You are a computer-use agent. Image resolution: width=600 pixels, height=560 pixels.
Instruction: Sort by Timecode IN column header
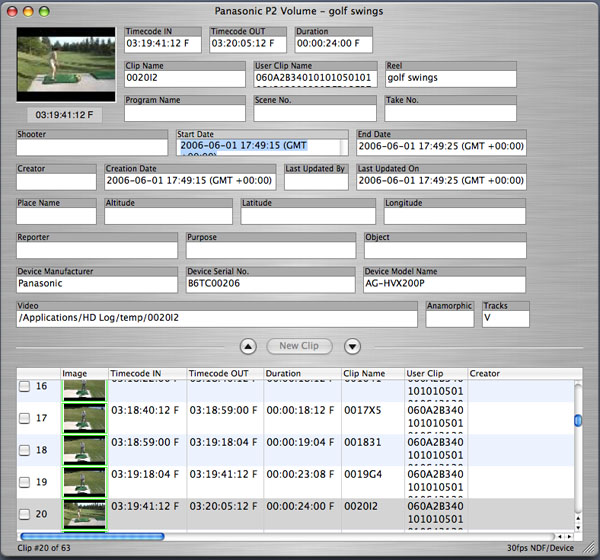(x=148, y=374)
